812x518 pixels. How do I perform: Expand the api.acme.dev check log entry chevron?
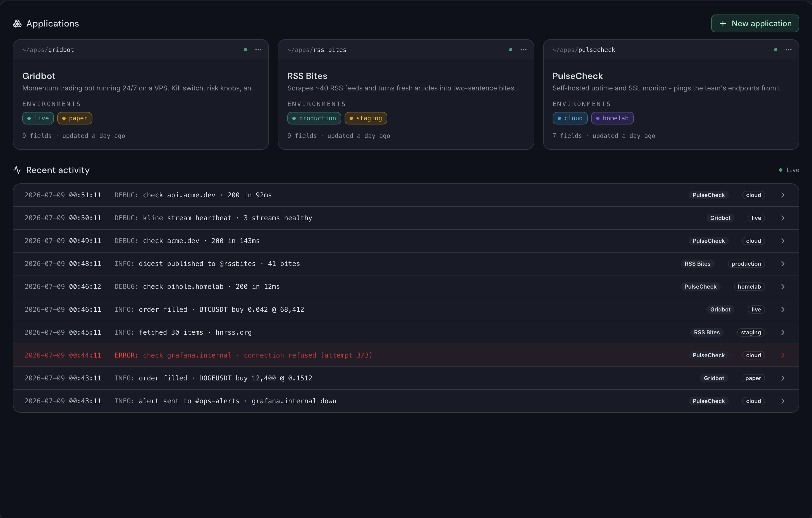(x=783, y=195)
